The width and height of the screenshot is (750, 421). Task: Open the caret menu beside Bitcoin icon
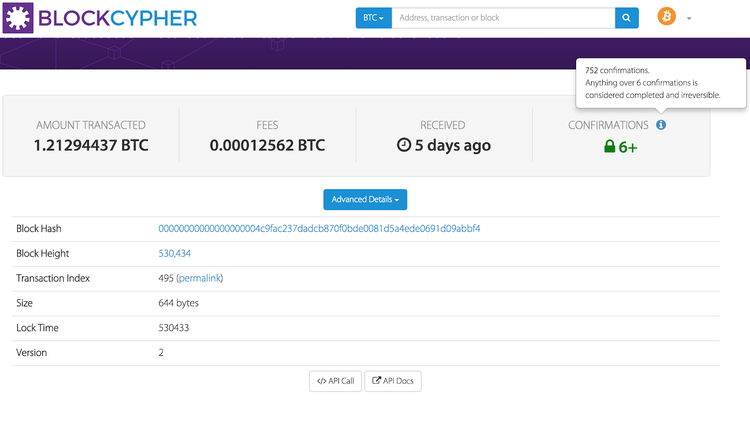[689, 19]
